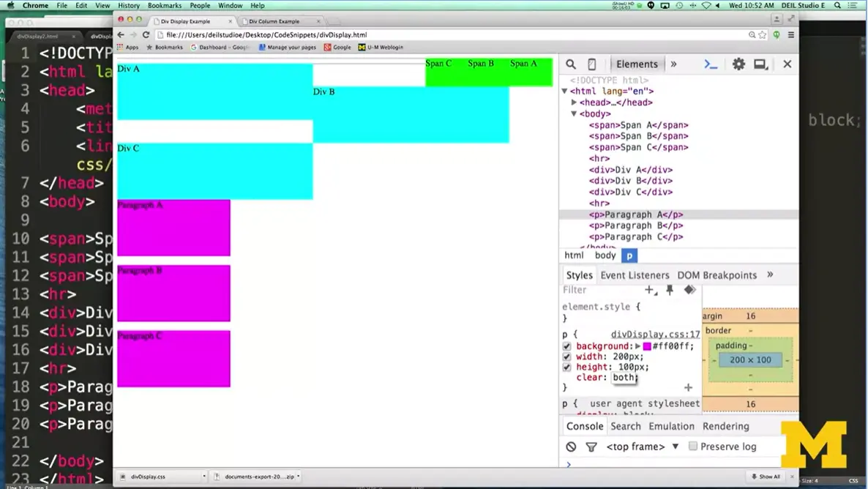
Task: Select the Paragraph B element in DOM
Action: click(636, 225)
